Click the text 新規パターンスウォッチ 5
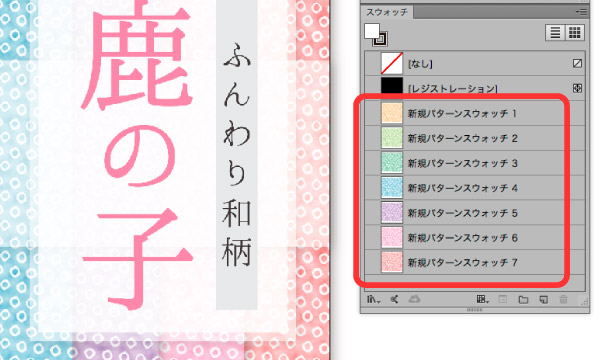Viewport: 600px width, 360px height. point(462,213)
